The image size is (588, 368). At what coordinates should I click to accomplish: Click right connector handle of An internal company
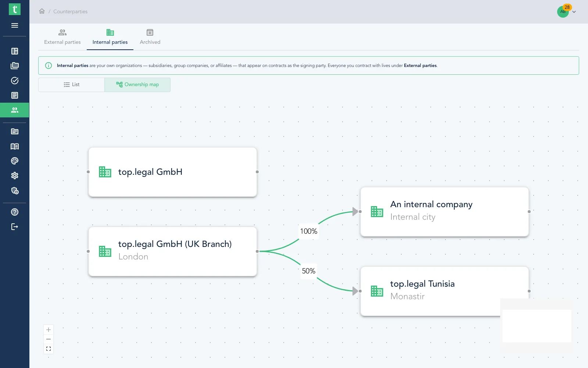(x=529, y=212)
